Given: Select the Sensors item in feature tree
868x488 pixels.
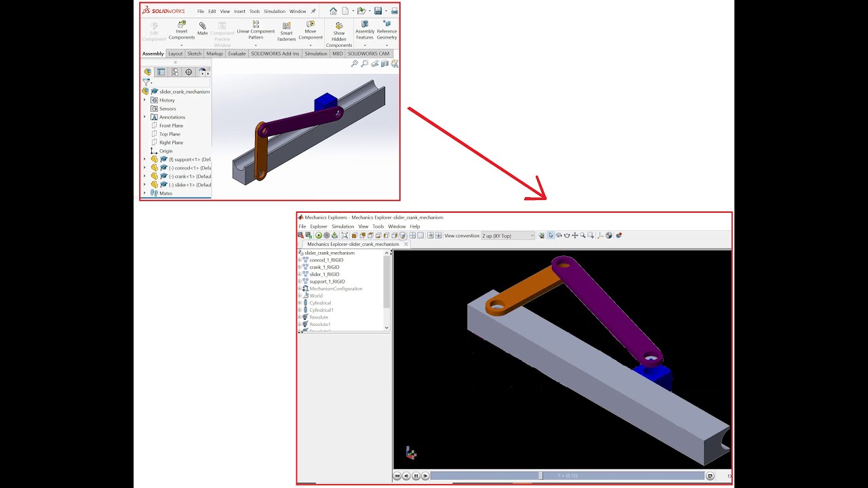Looking at the screenshot, I should [167, 108].
